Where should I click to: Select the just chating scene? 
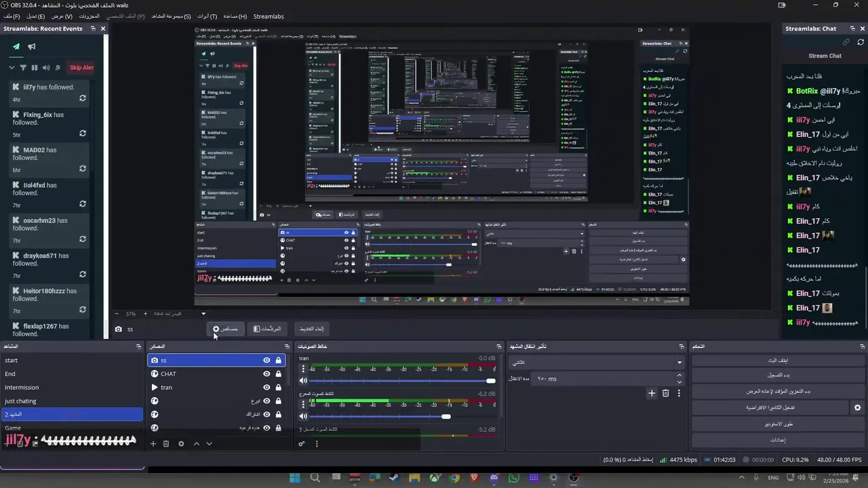71,401
